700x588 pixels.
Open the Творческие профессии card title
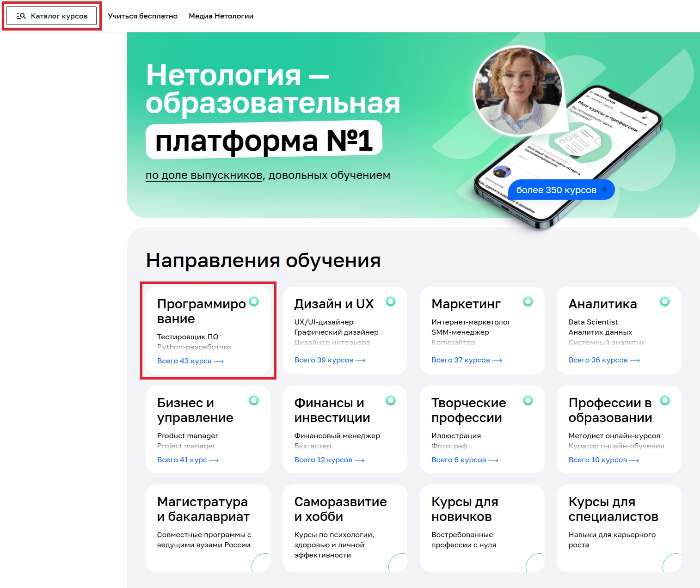[468, 410]
